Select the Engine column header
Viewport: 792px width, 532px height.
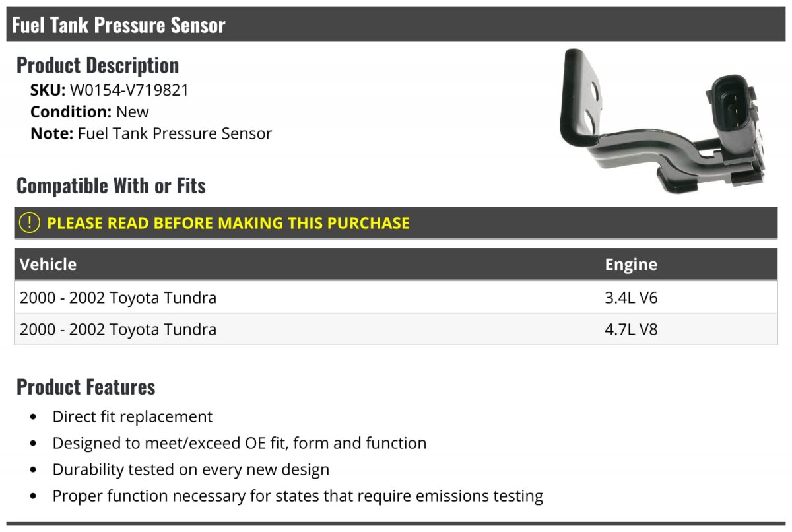click(631, 265)
